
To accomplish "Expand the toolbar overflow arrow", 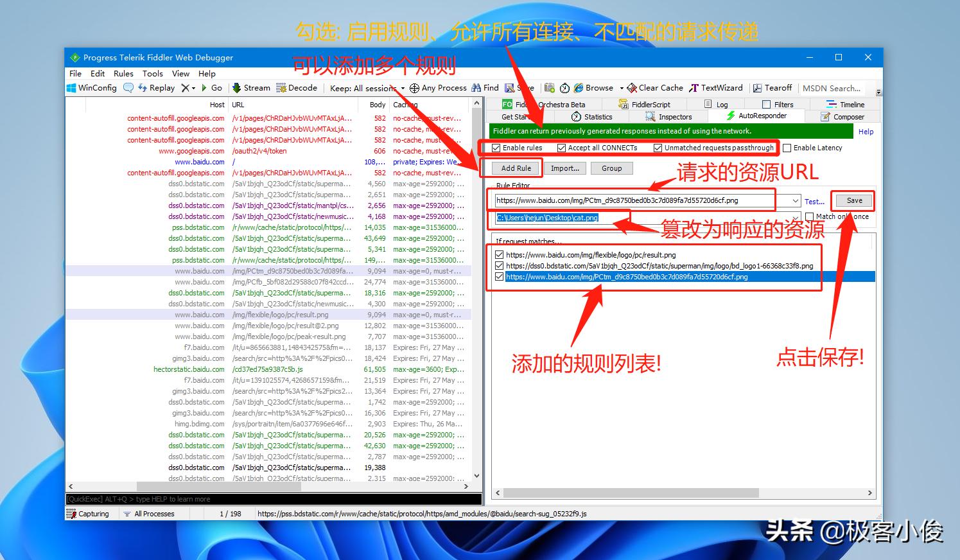I will 878,92.
